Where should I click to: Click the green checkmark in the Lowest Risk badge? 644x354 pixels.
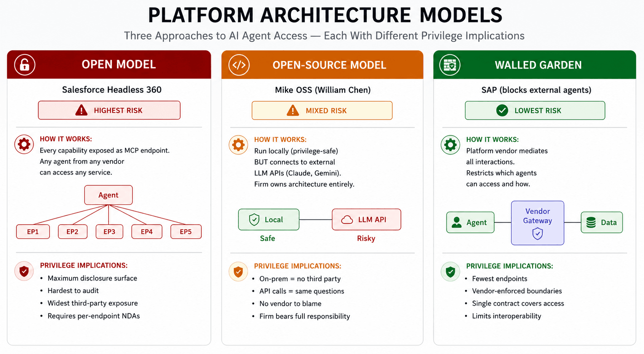coord(502,111)
